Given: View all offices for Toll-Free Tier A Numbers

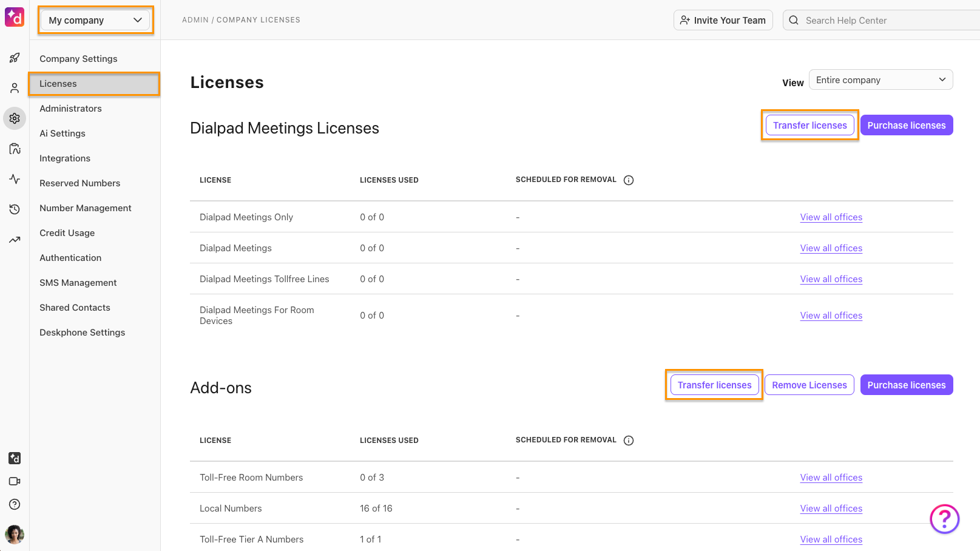Looking at the screenshot, I should click(831, 539).
